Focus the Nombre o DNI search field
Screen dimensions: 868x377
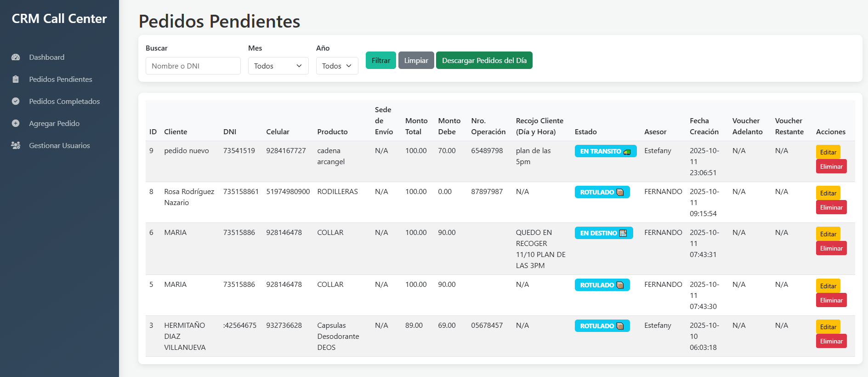(x=193, y=66)
